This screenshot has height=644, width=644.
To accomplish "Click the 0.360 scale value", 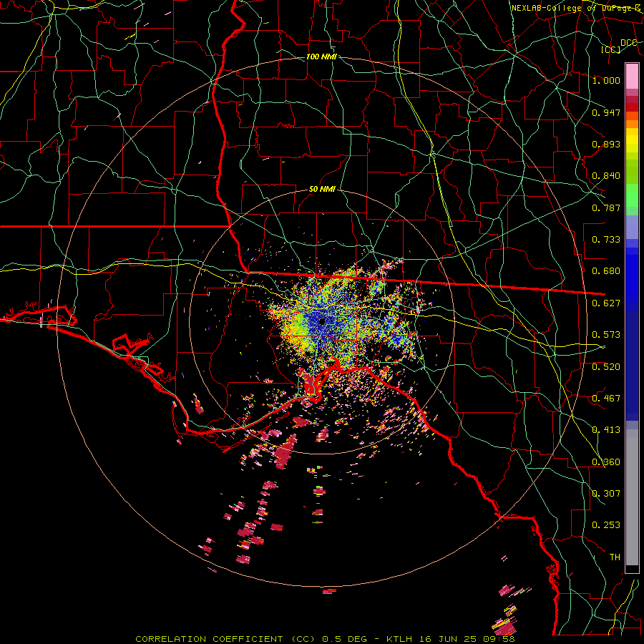I will point(606,462).
